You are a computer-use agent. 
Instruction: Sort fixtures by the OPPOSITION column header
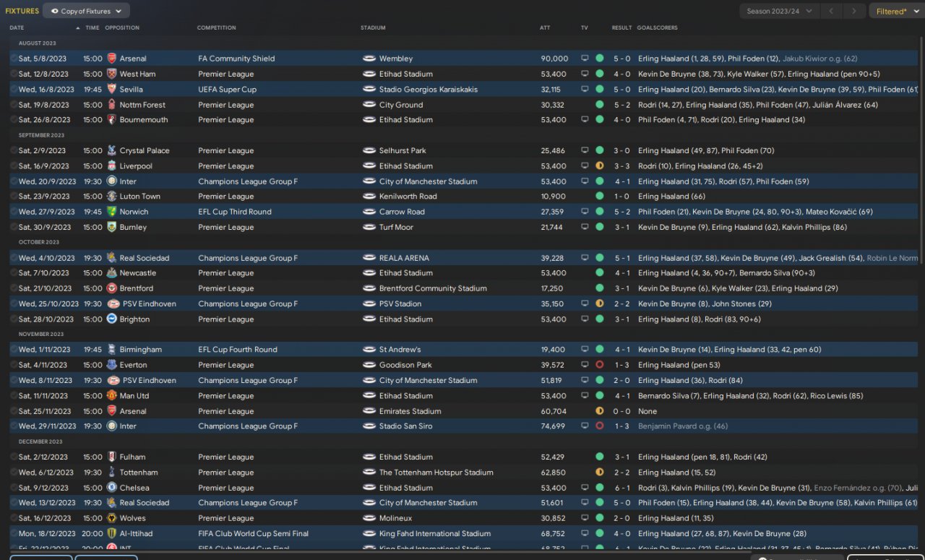(122, 28)
